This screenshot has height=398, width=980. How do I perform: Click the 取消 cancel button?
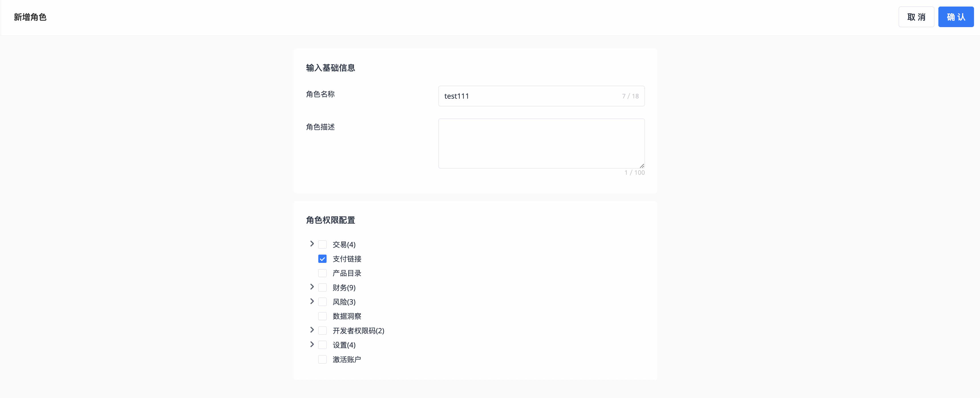click(x=916, y=17)
